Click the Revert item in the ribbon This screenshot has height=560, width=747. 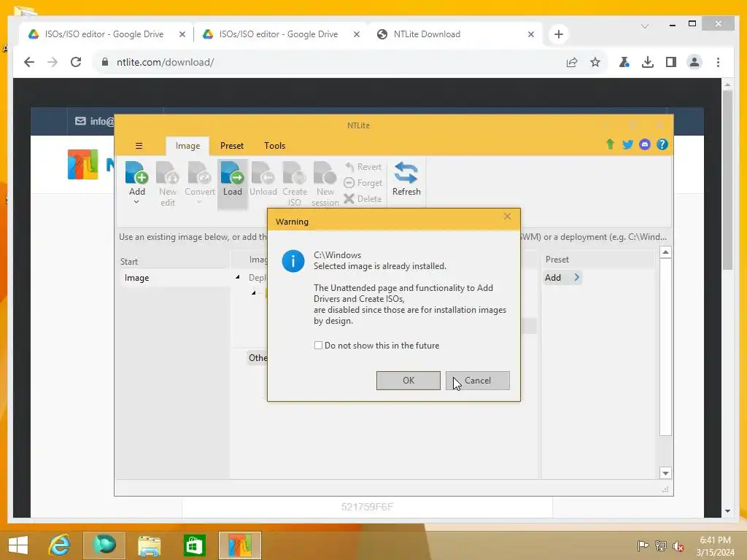[x=363, y=167]
